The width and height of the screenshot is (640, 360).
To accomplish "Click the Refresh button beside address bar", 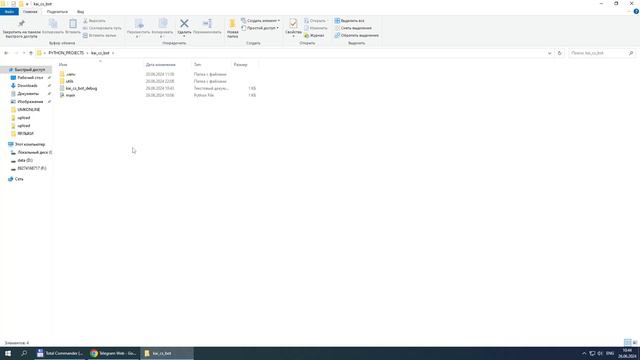I will pyautogui.click(x=560, y=53).
